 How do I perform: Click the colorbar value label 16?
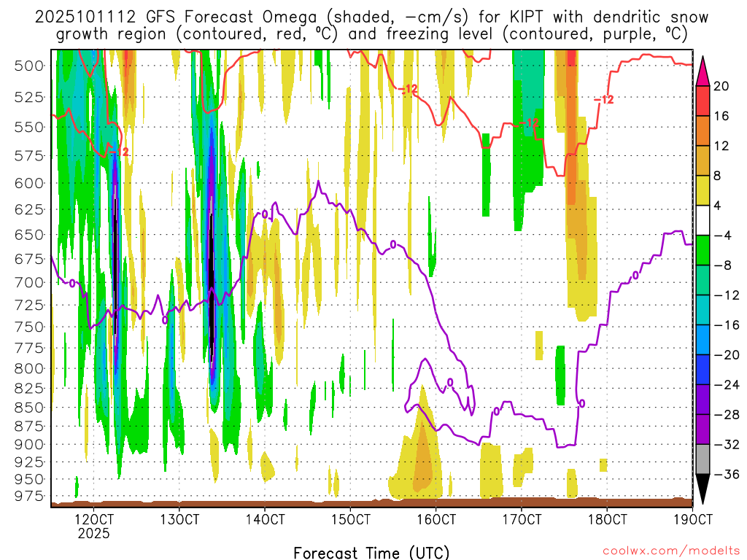coord(721,116)
